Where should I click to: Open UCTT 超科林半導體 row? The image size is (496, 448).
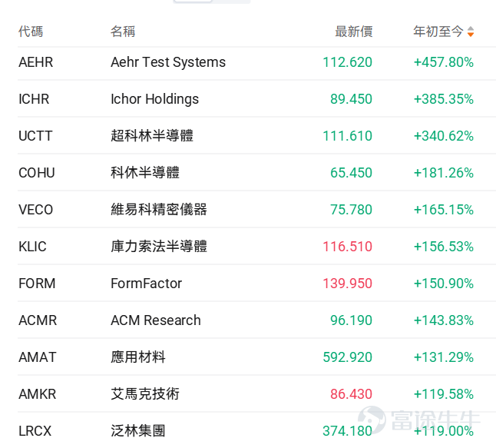[x=256, y=136]
